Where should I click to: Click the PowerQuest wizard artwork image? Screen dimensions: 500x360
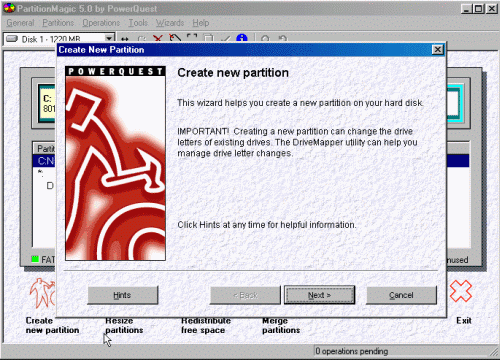pyautogui.click(x=115, y=163)
